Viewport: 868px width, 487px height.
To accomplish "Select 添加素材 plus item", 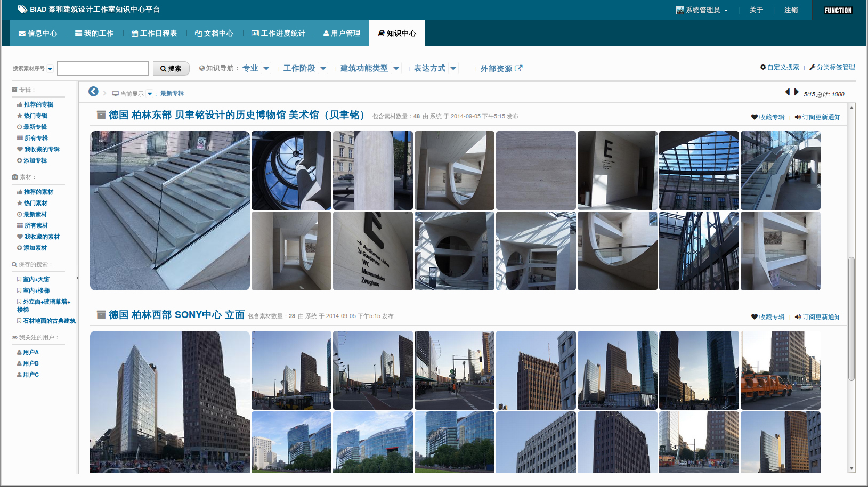I will pos(32,248).
